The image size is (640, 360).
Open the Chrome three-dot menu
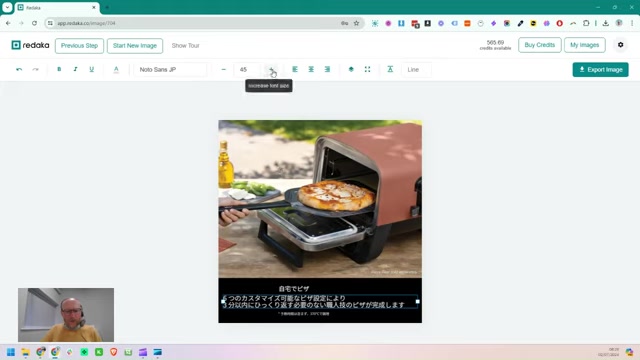pos(632,23)
